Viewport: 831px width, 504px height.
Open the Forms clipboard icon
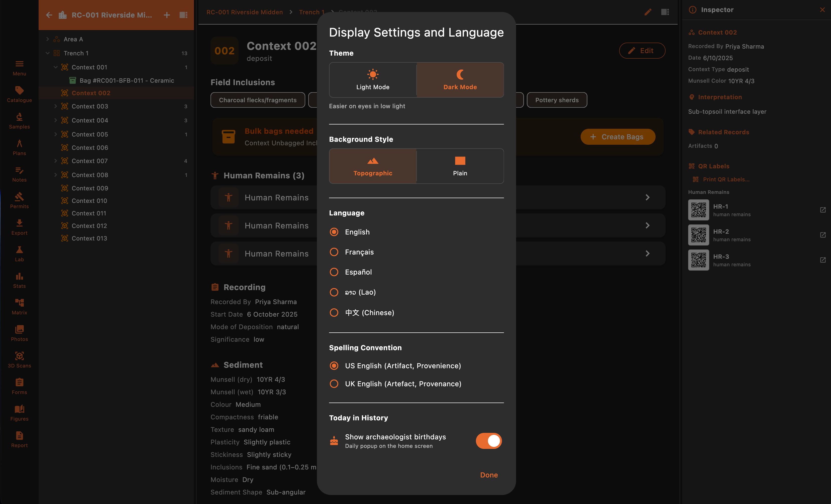[x=19, y=386]
